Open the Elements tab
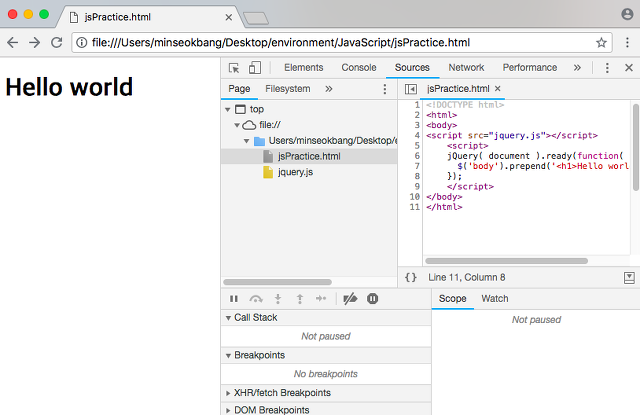The image size is (640, 415). click(x=304, y=68)
